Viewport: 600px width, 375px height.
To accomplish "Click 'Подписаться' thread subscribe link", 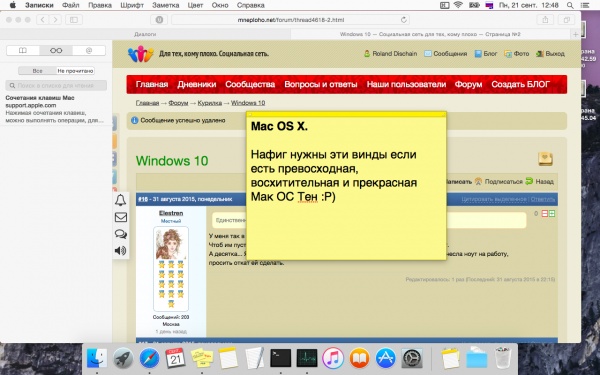I will (x=499, y=181).
